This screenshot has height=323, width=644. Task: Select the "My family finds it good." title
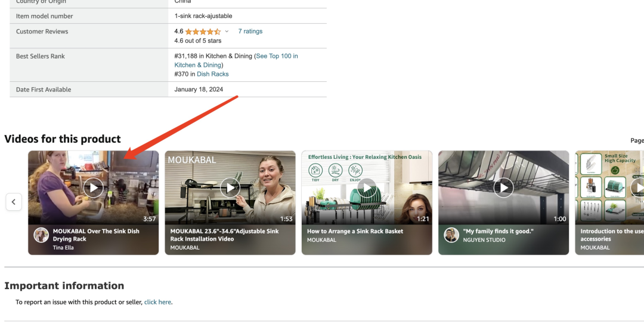498,231
